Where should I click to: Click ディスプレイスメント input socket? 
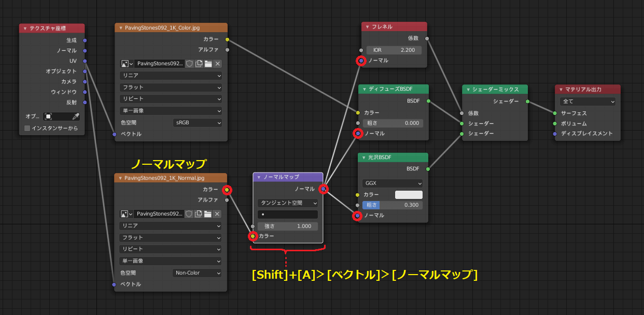(x=555, y=134)
